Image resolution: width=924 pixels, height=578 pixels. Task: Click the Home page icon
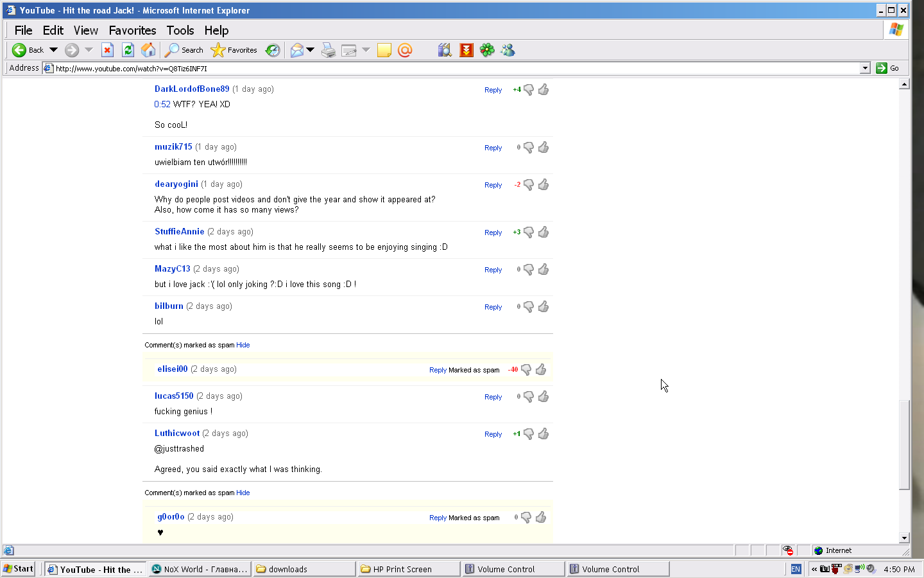[148, 50]
